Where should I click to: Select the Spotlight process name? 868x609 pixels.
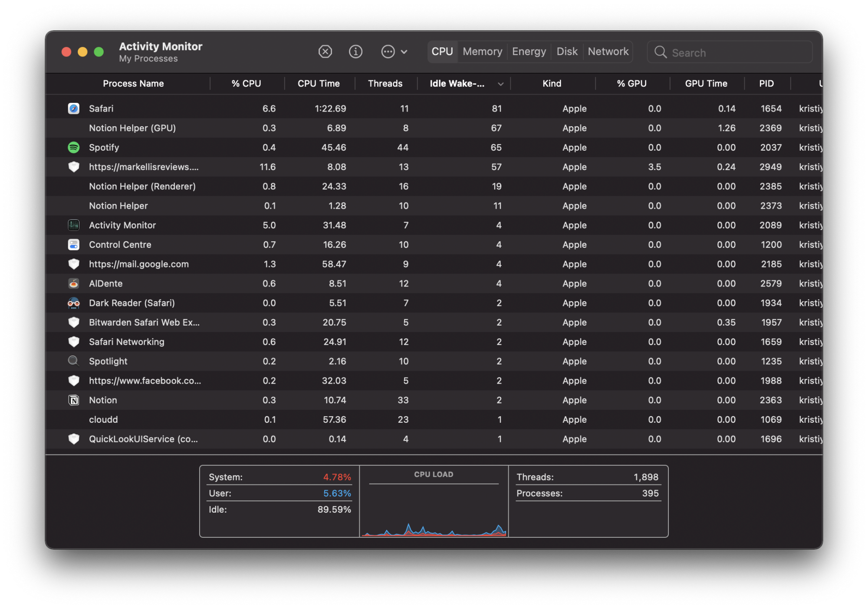coord(108,361)
